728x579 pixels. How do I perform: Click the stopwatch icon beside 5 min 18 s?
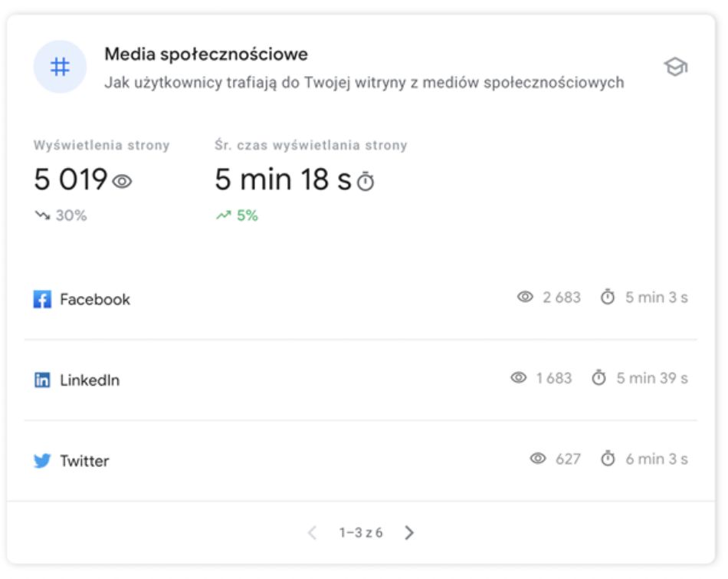(x=366, y=182)
